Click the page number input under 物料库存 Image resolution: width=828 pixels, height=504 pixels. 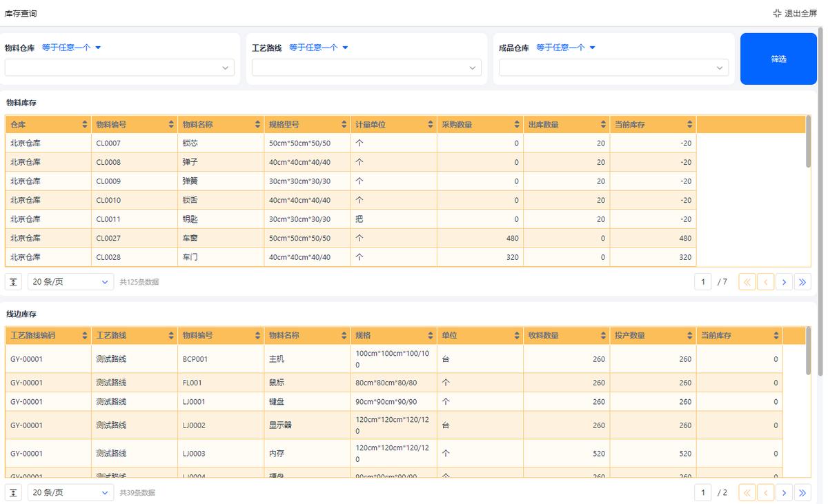pos(702,281)
